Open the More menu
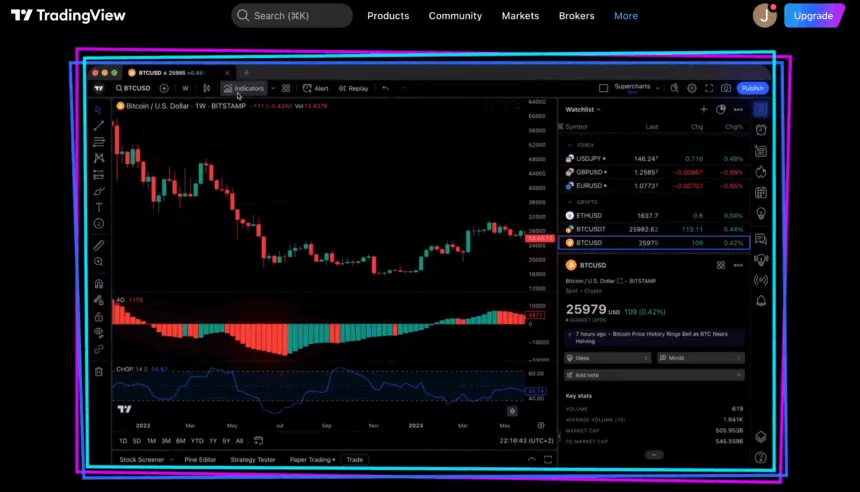 click(626, 16)
